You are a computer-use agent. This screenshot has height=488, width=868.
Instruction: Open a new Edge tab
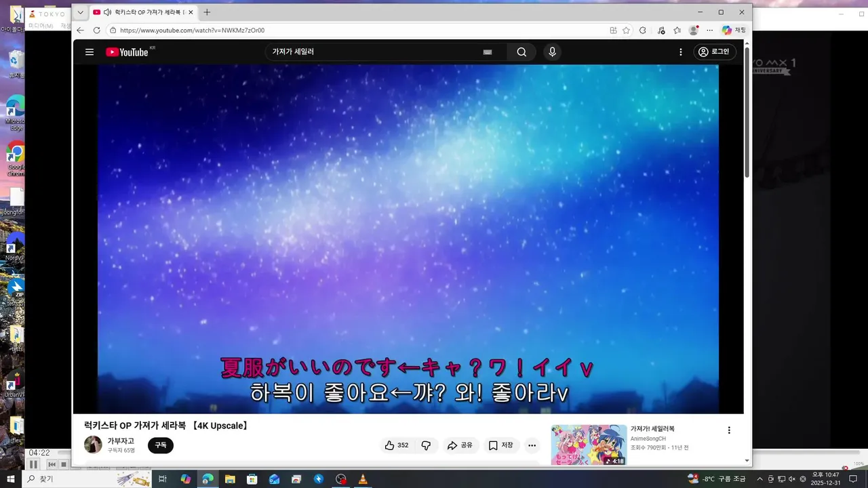[207, 12]
